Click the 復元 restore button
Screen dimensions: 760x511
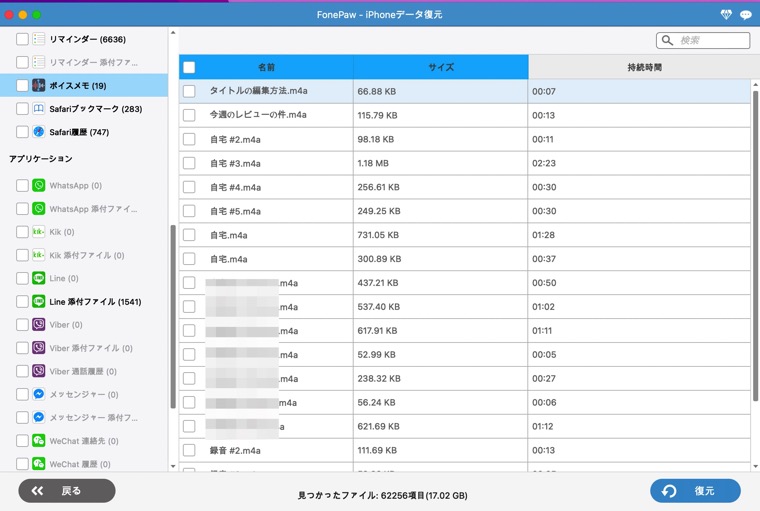click(x=695, y=491)
